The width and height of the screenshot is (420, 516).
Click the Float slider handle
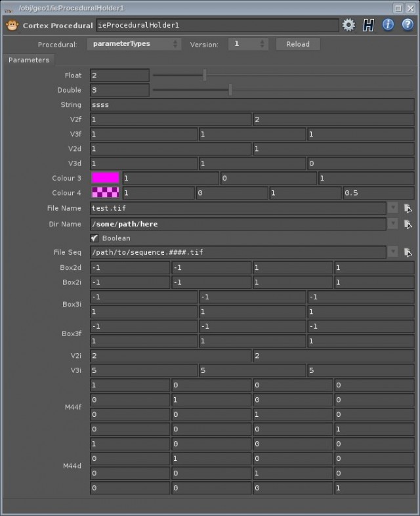click(x=205, y=75)
